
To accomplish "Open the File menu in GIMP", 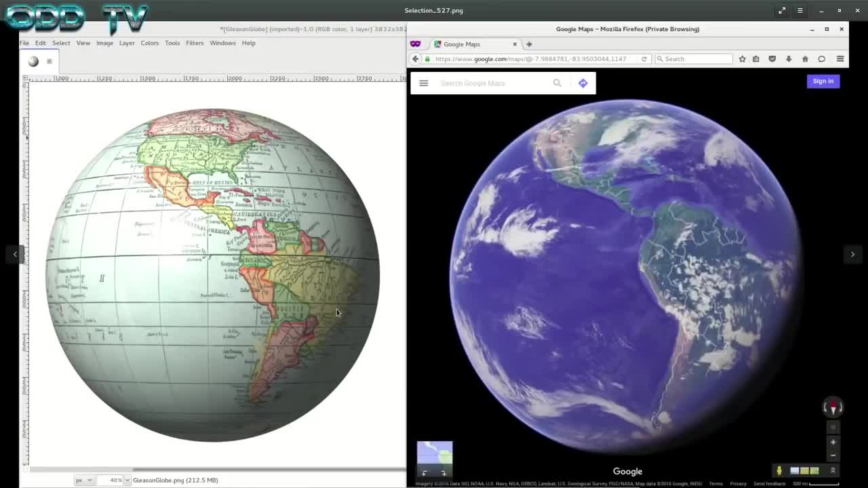I will [24, 43].
